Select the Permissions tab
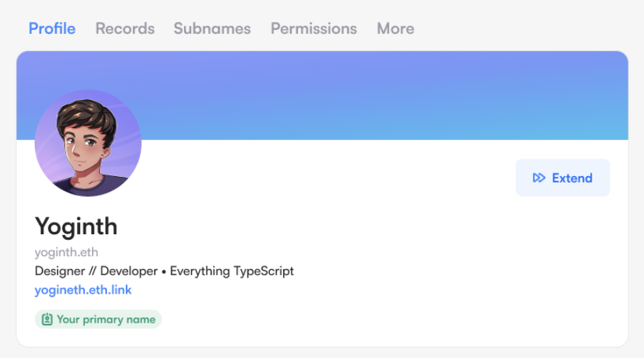644x358 pixels. 314,29
